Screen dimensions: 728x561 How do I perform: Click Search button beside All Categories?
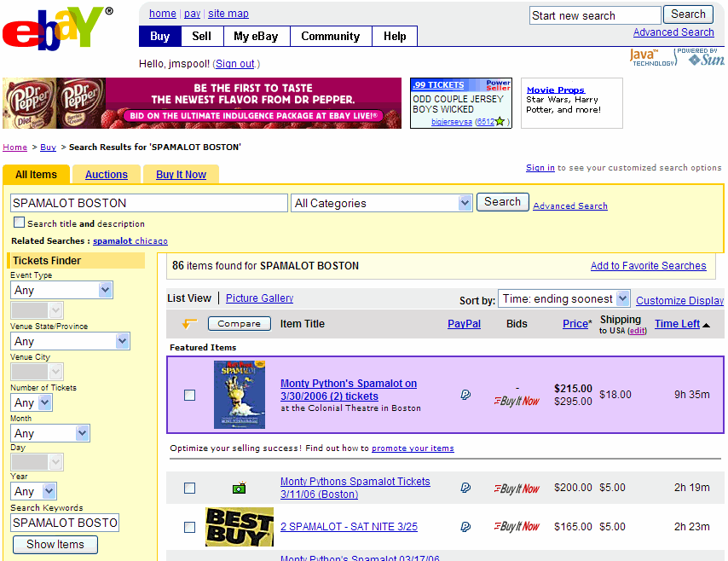click(x=502, y=202)
